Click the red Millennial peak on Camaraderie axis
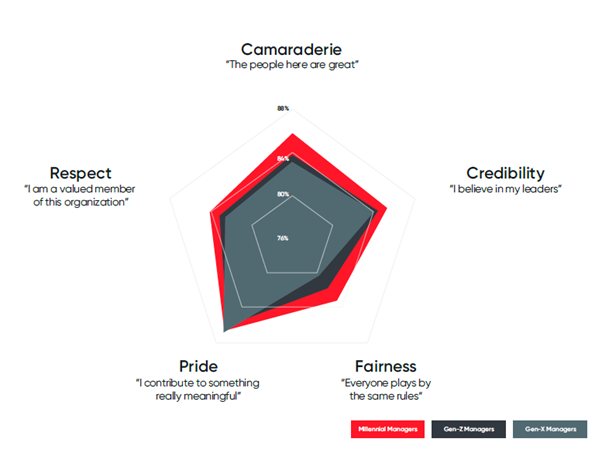The image size is (602, 449). [x=293, y=134]
